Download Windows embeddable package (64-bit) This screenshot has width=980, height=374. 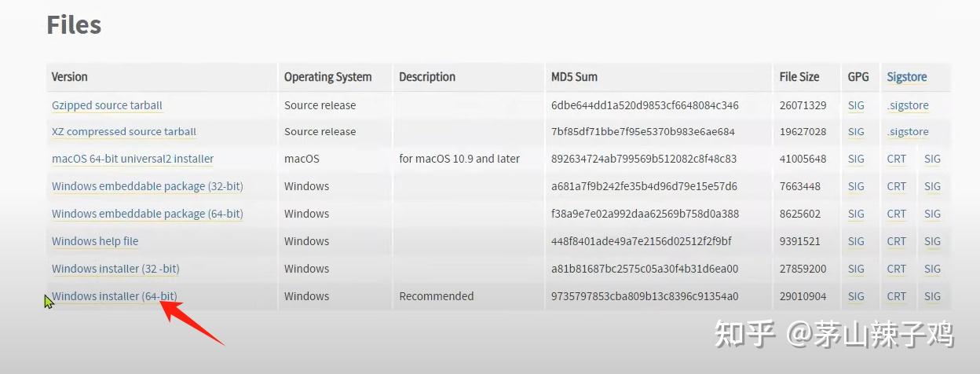pos(147,214)
